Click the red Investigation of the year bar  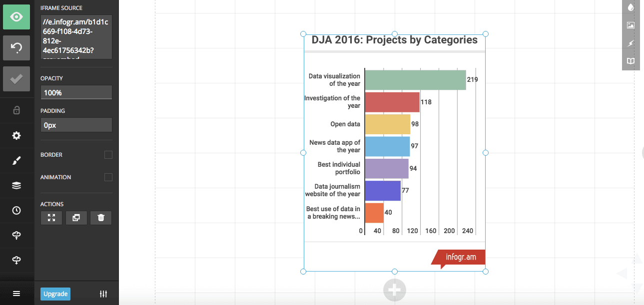pyautogui.click(x=392, y=102)
